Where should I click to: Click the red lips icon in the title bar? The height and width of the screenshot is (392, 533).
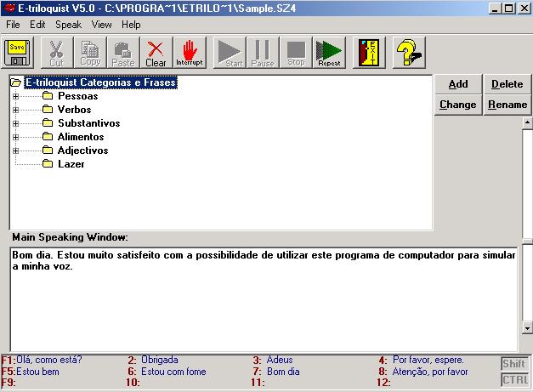pyautogui.click(x=9, y=8)
